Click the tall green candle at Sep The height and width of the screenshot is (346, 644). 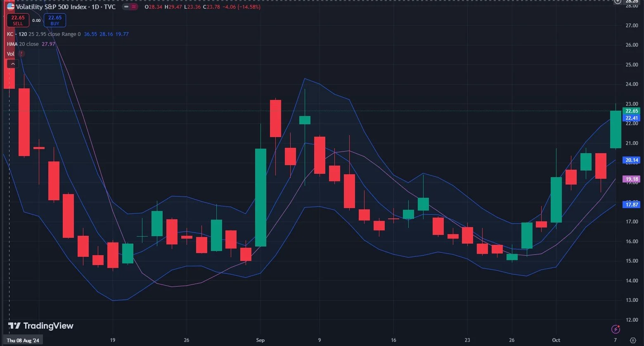(x=260, y=197)
